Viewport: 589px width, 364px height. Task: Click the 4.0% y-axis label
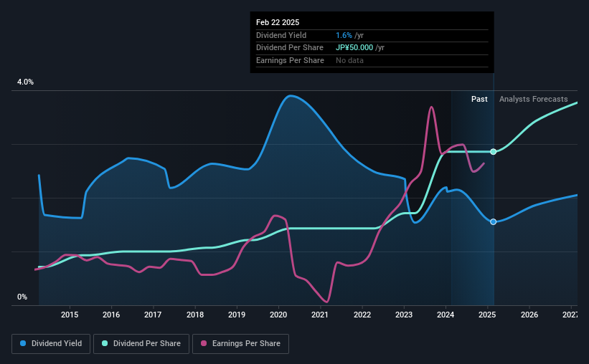[25, 82]
